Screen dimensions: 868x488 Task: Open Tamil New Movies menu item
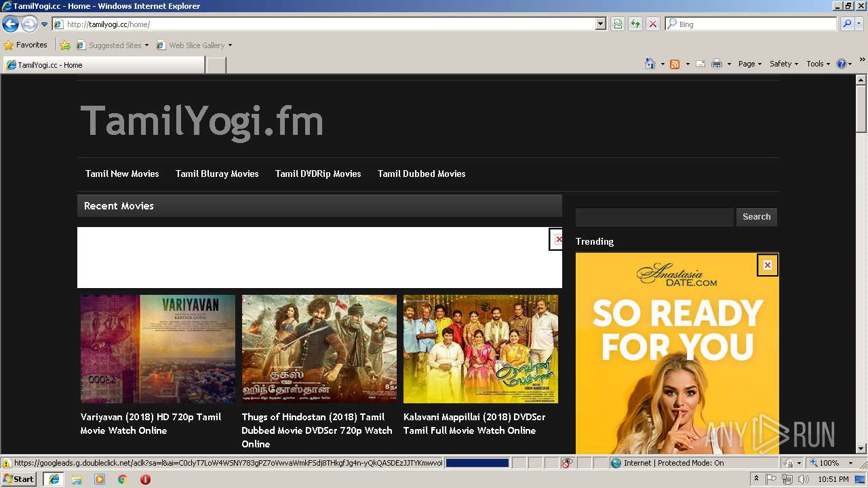coord(122,174)
